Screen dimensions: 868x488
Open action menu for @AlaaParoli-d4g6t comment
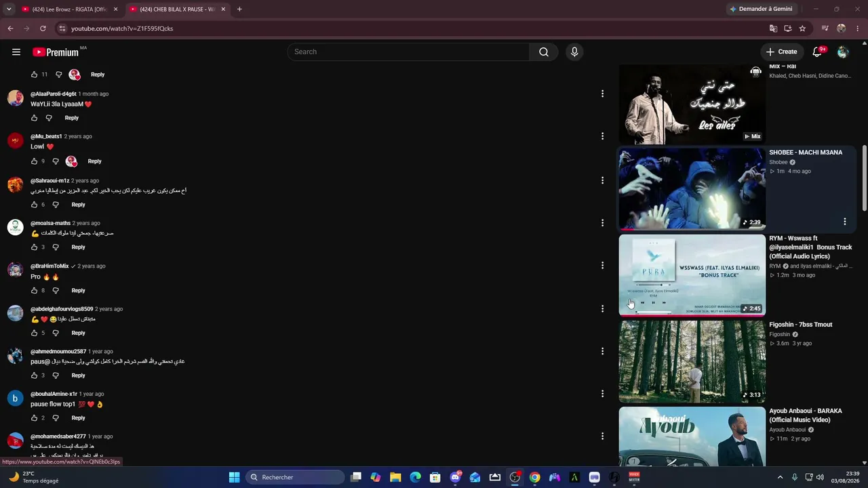click(x=602, y=94)
